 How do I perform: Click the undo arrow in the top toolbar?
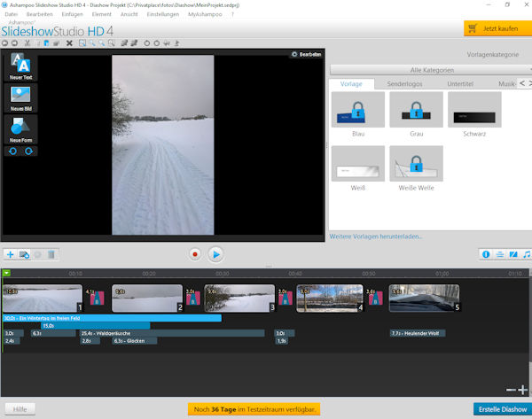[4, 43]
